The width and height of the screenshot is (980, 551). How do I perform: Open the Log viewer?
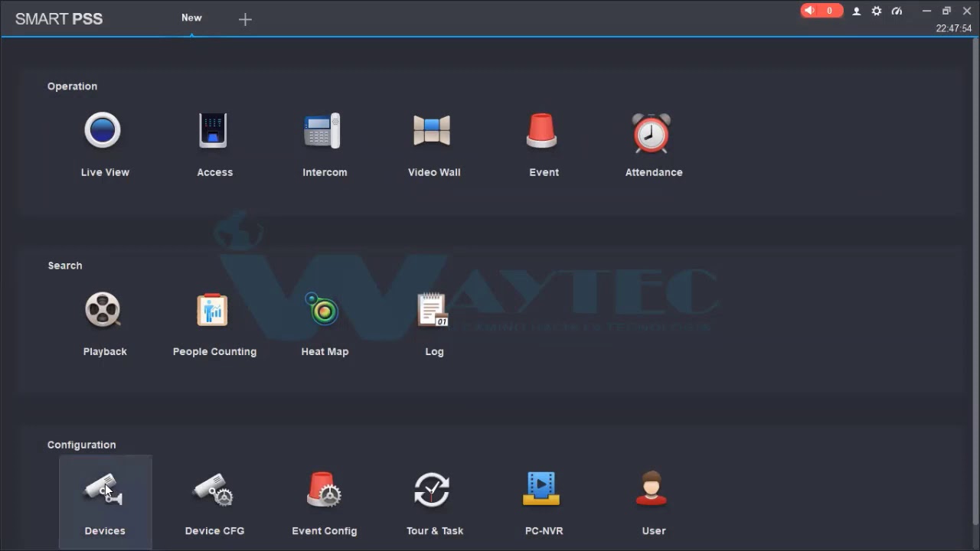click(x=434, y=324)
